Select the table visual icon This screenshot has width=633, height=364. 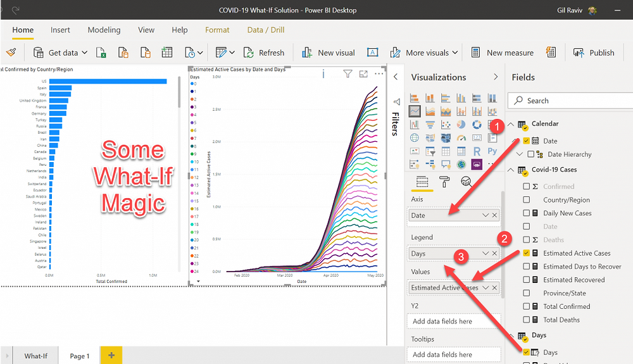(x=446, y=151)
